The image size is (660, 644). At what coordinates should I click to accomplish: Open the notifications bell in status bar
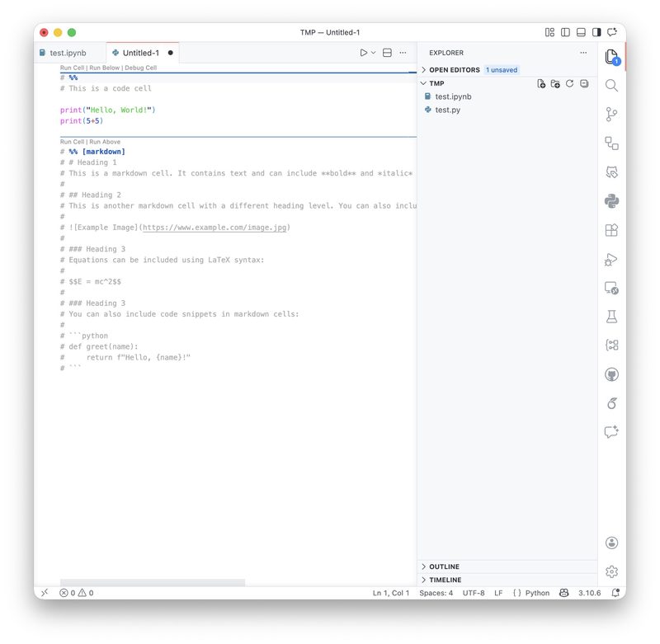615,593
